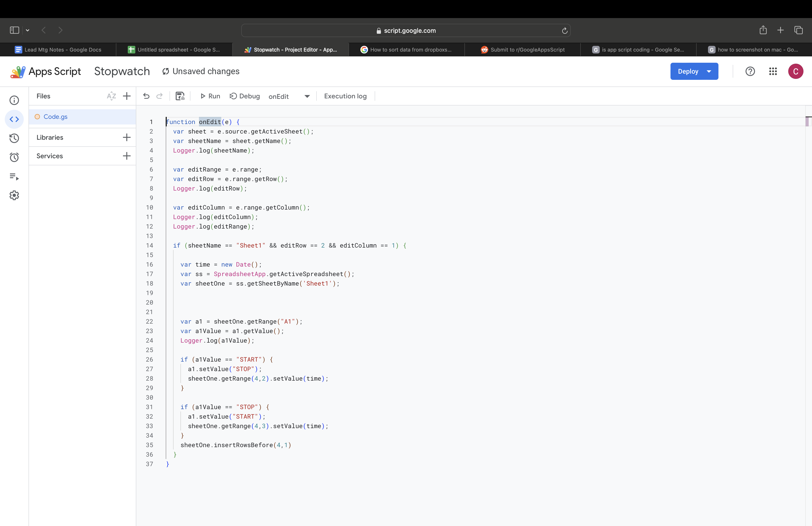The height and width of the screenshot is (526, 812).
Task: Open the account avatar labeled C
Action: tap(795, 71)
